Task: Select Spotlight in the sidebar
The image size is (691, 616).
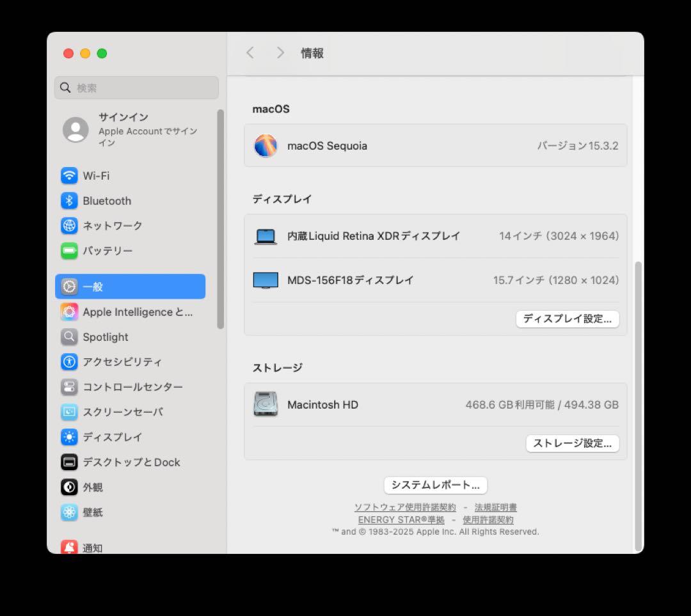Action: [105, 337]
